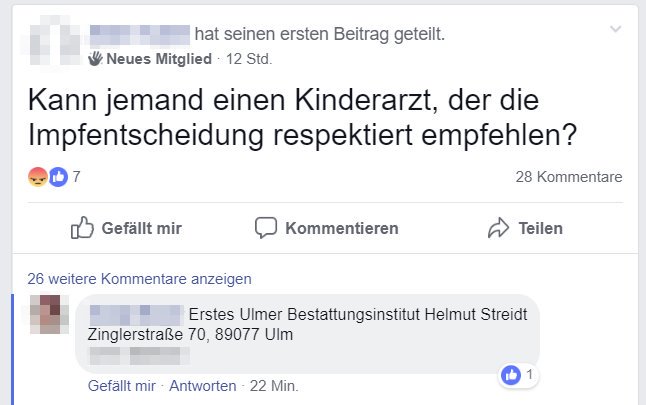The image size is (646, 405).
Task: Click the share arrow Teilen icon
Action: pyautogui.click(x=498, y=228)
